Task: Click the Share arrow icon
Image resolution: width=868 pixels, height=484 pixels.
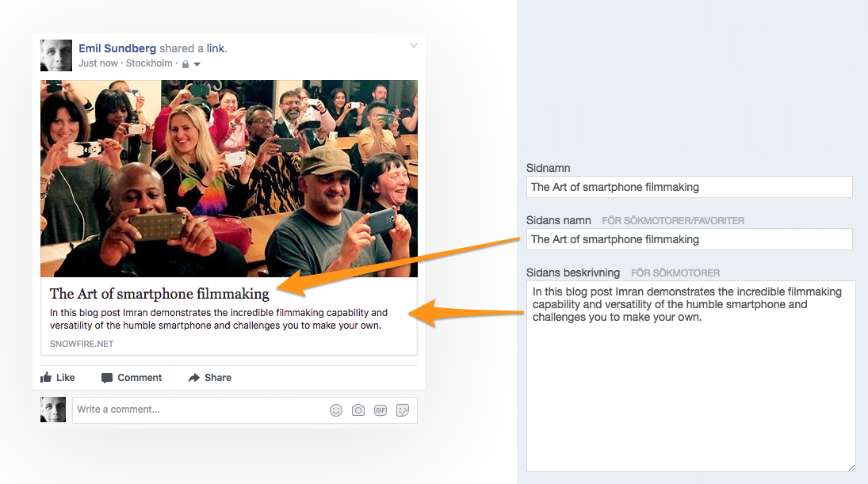Action: (193, 378)
